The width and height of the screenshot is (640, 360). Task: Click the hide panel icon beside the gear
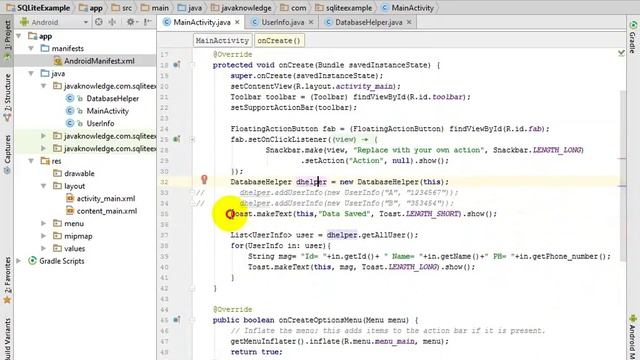coord(148,22)
